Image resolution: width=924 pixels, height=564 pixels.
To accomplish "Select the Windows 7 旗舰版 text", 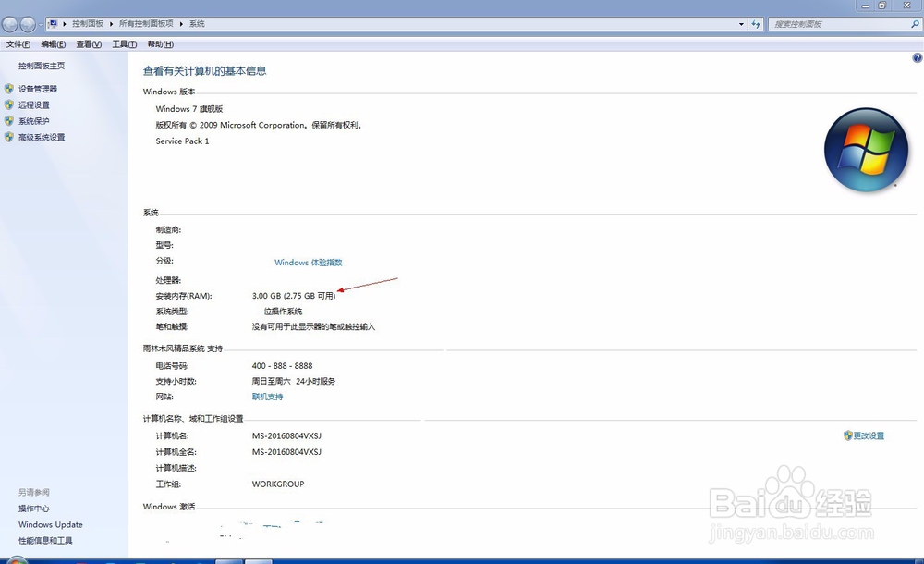I will click(x=189, y=109).
